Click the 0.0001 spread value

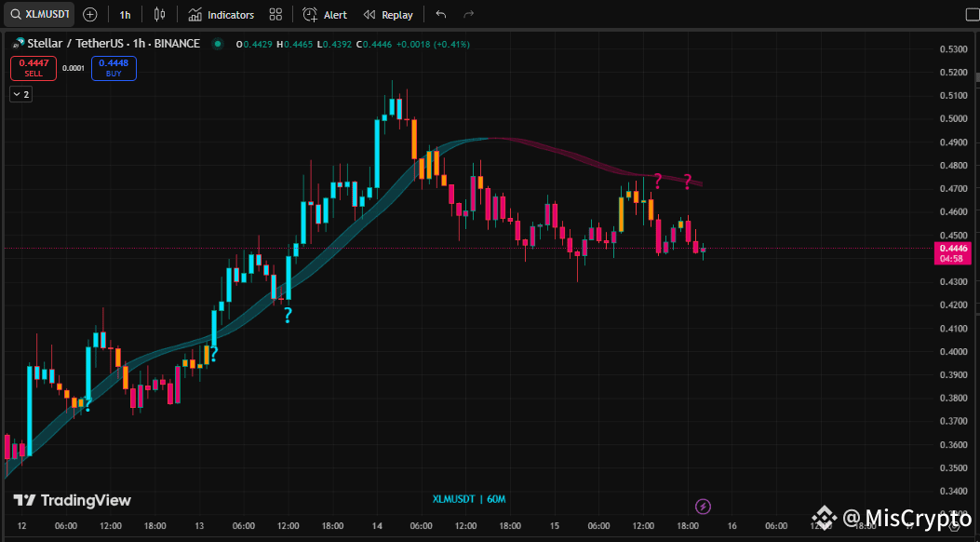[74, 68]
